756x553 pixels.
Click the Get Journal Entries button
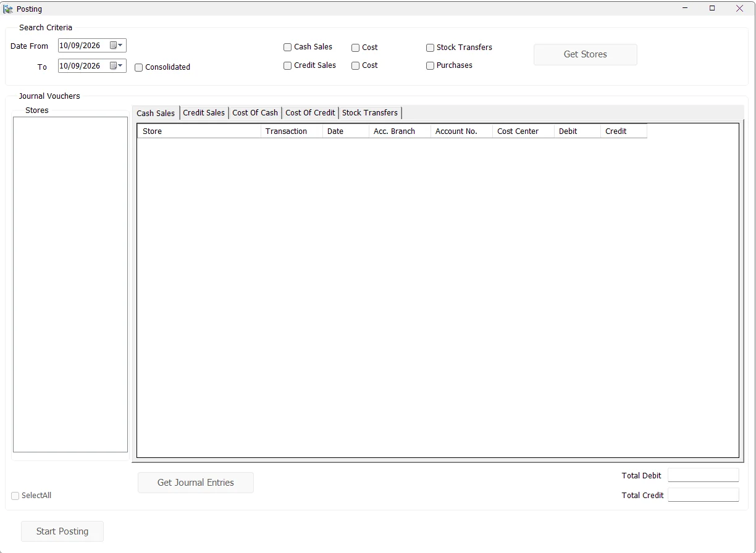196,483
